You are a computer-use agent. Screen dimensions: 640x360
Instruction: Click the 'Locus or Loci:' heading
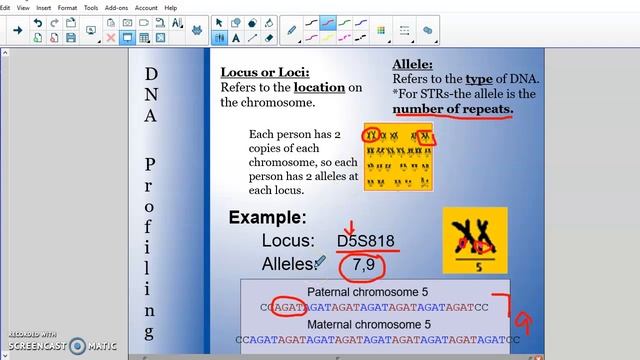coord(265,72)
